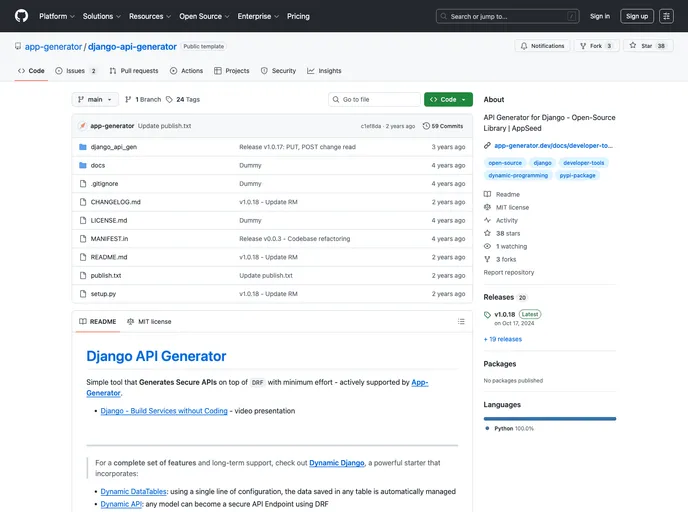The image size is (688, 512).
Task: Click the + 19 releases link
Action: (503, 339)
